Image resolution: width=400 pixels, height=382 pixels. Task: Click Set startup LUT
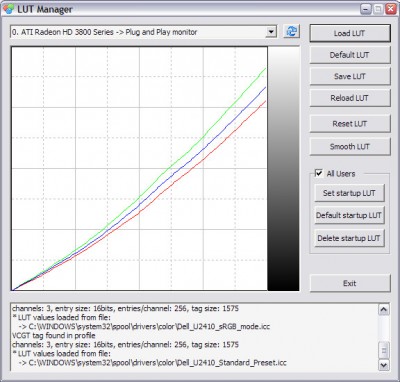click(349, 193)
